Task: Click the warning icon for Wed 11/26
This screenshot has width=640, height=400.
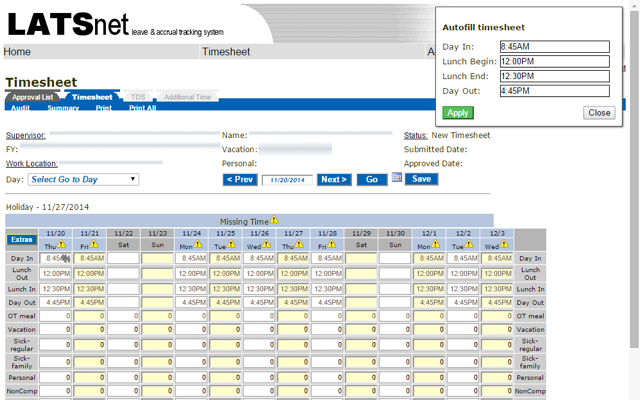Action: (x=266, y=244)
